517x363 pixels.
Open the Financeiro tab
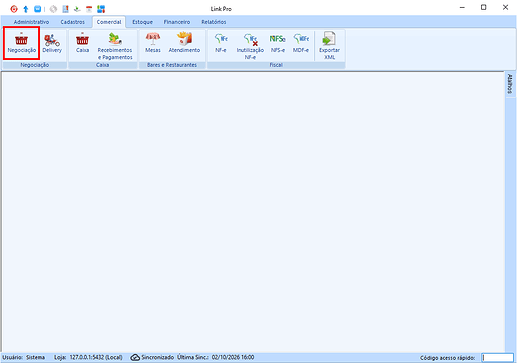[177, 22]
